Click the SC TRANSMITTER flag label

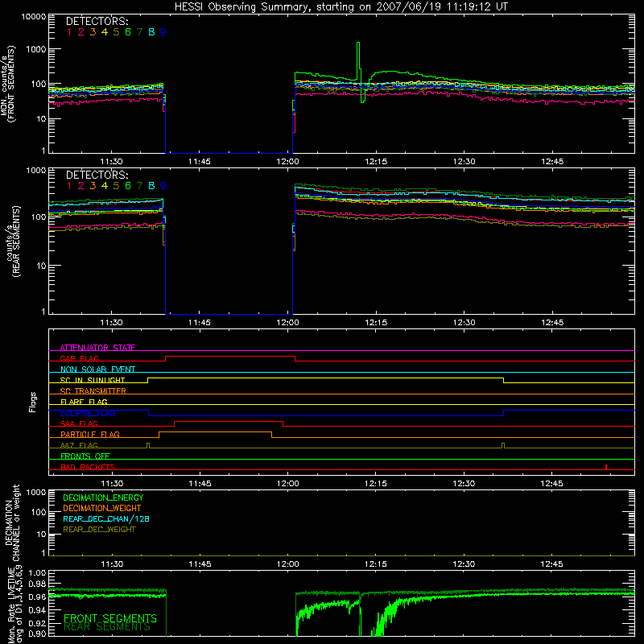coord(93,391)
